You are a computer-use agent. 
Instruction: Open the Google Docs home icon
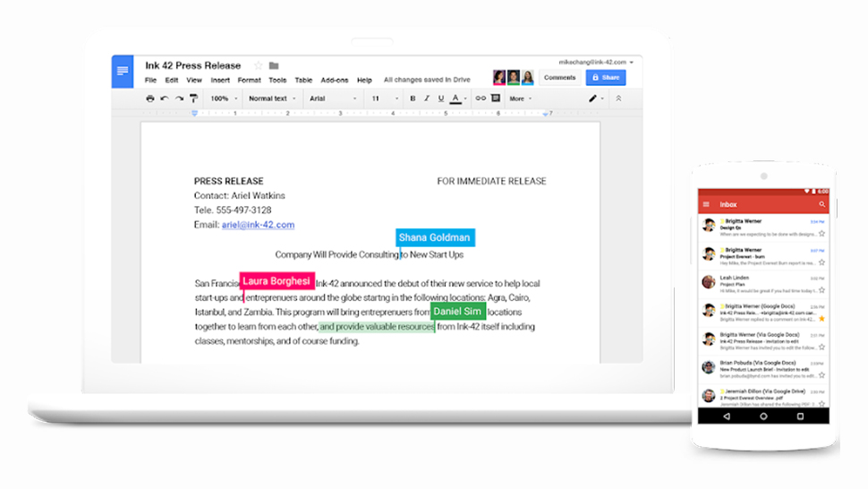coord(123,72)
